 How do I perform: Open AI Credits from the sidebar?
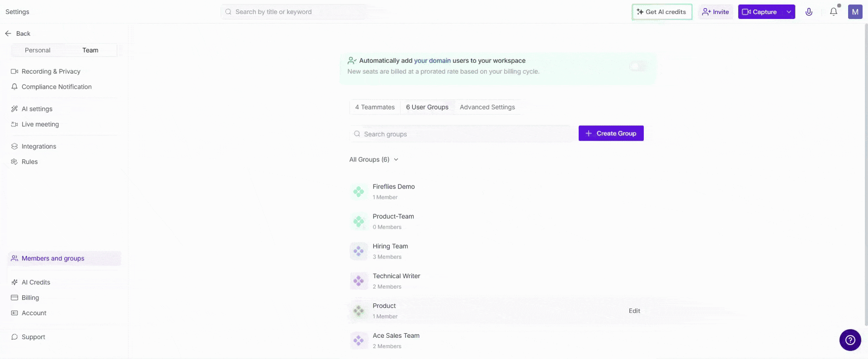pos(36,282)
